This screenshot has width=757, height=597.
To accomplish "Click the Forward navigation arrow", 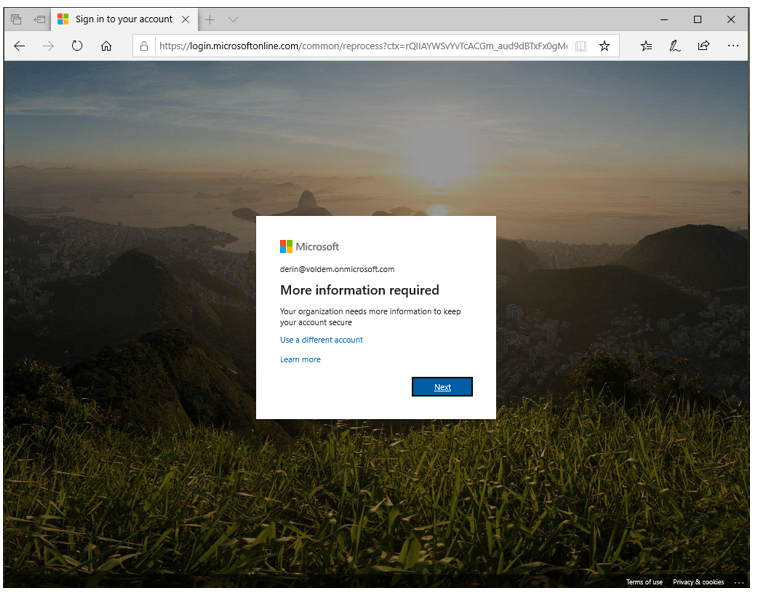I will [48, 46].
